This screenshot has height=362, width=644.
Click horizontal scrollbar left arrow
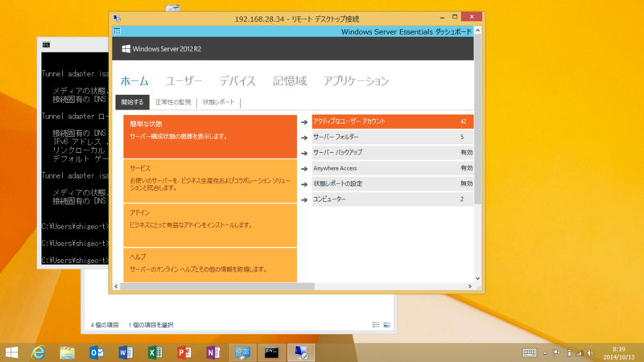116,286
